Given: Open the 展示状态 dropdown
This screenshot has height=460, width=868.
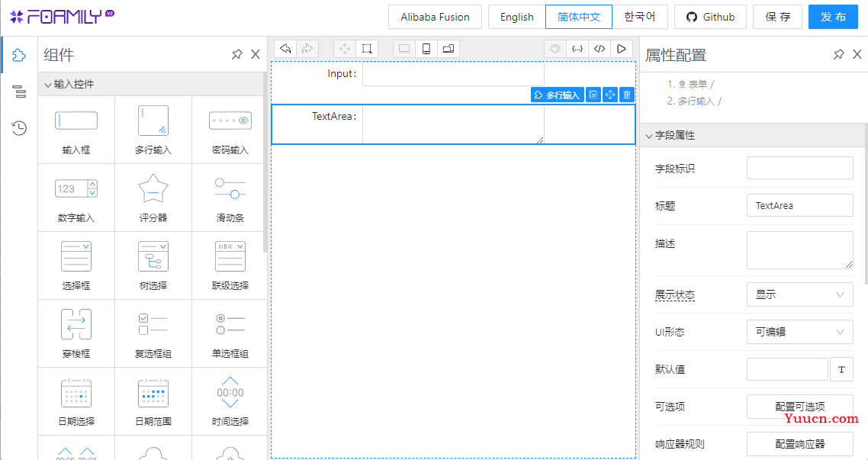Looking at the screenshot, I should point(800,294).
